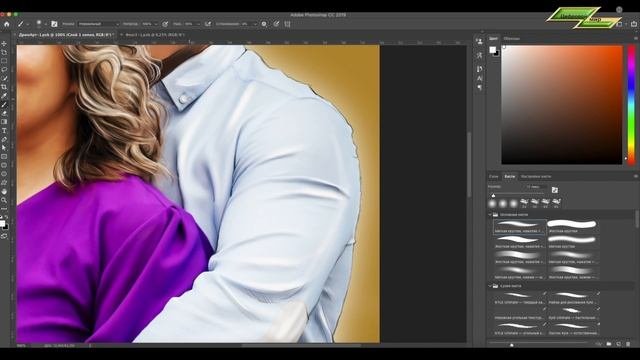Open the second collapsed panel icon in right dock
Viewport: 640px width, 360px height.
coord(479,55)
